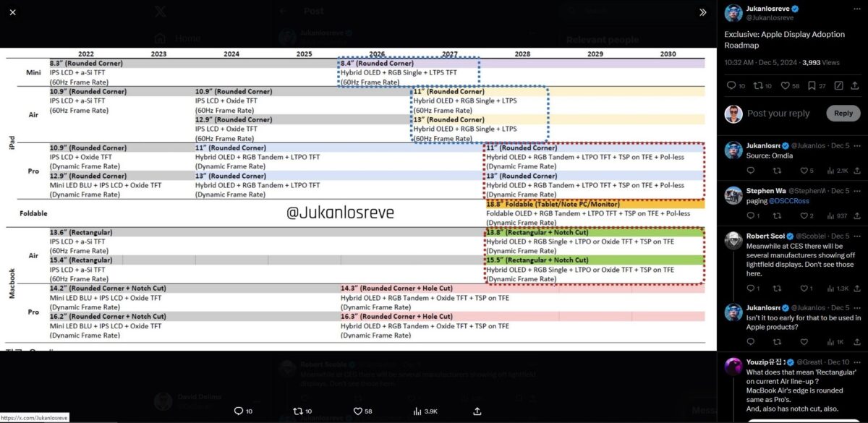Viewport: 868px width, 423px height.
Task: Reply to the 'Source: Omdia' comment
Action: (x=750, y=171)
